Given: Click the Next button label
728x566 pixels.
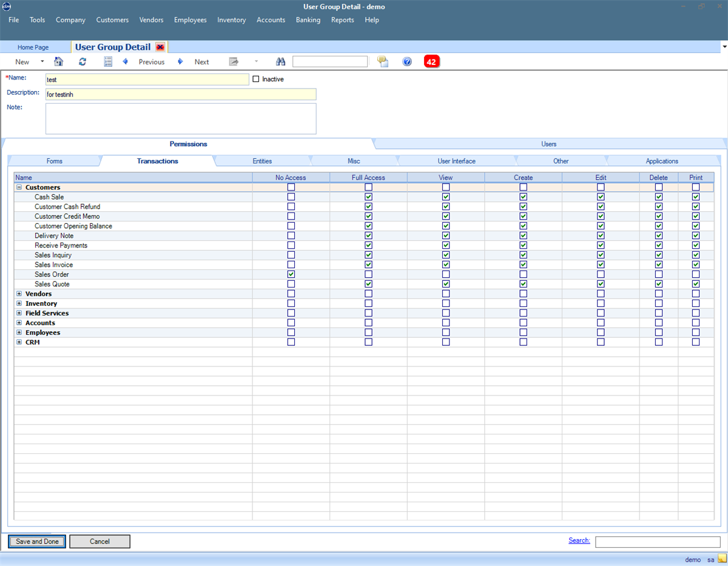Looking at the screenshot, I should 202,62.
